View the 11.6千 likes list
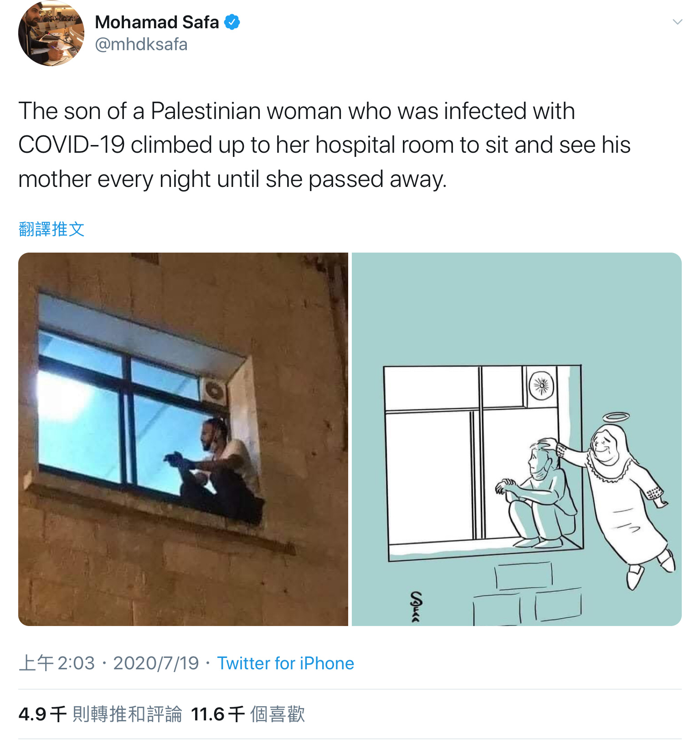Screen dimensions: 700x740 click(x=248, y=714)
